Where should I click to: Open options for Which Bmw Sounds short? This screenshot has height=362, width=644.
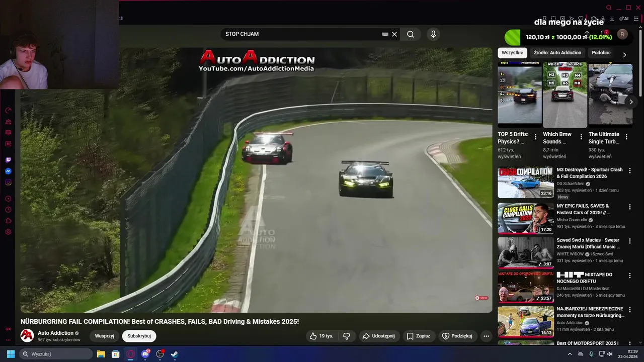tap(581, 137)
